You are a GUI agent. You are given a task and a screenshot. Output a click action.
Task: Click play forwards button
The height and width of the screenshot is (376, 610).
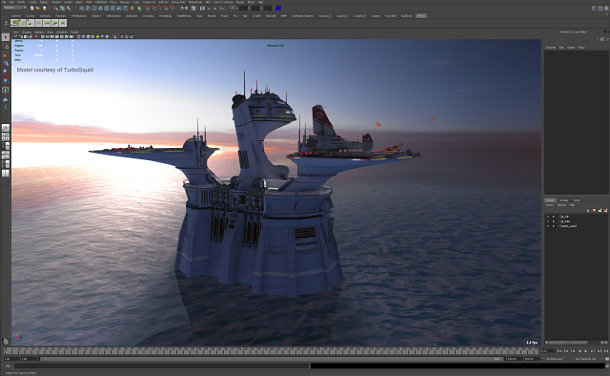[x=586, y=351]
